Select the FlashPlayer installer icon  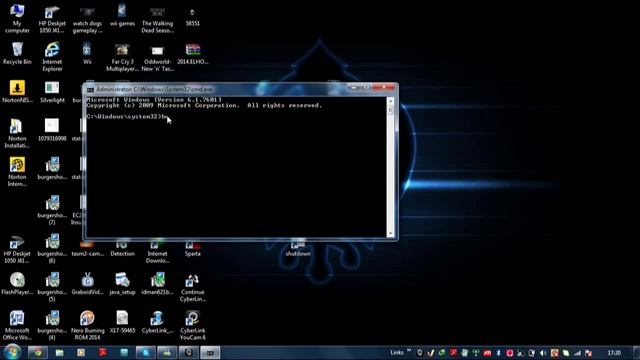[17, 283]
